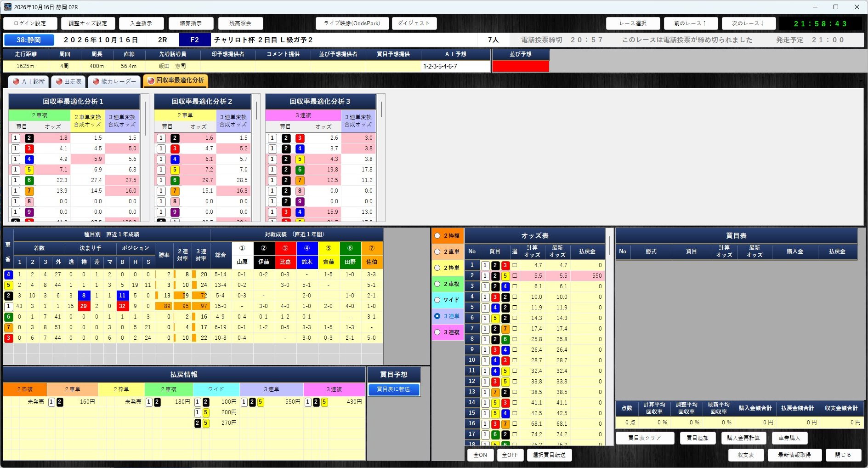Open the ダイジェスト video
The image size is (868, 468).
click(x=414, y=23)
